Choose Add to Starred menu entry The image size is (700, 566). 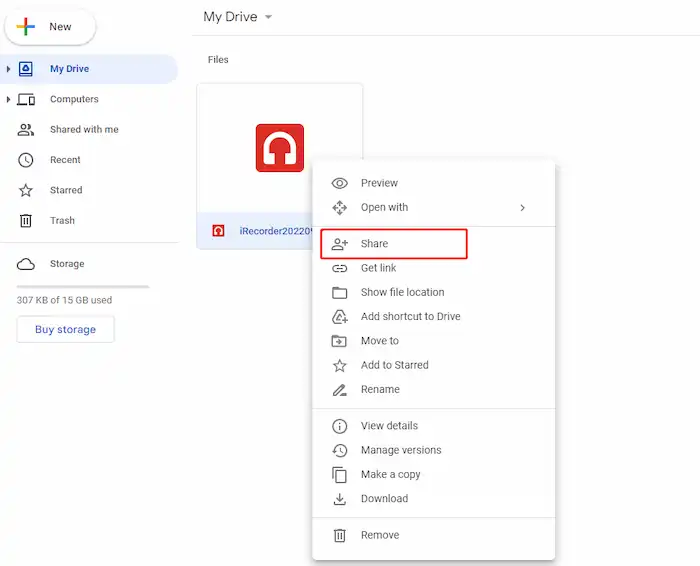coord(394,365)
